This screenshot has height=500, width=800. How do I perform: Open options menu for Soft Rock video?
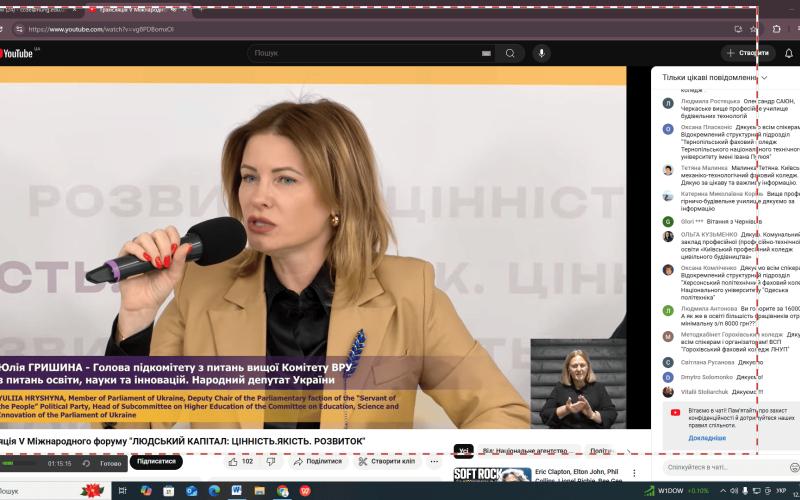coord(634,473)
